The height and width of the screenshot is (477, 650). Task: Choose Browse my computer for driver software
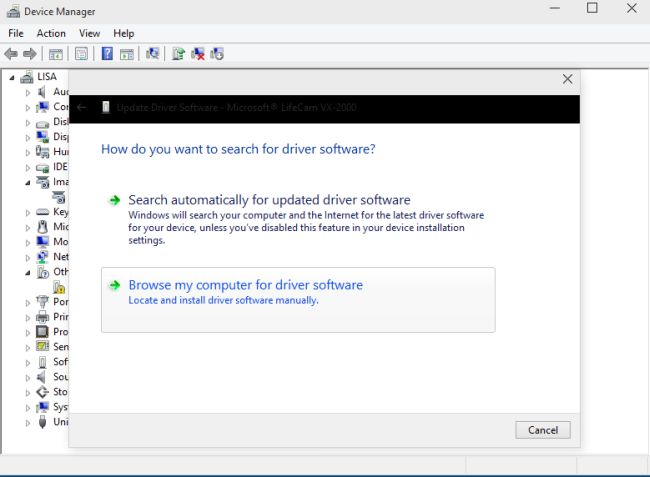tap(298, 300)
